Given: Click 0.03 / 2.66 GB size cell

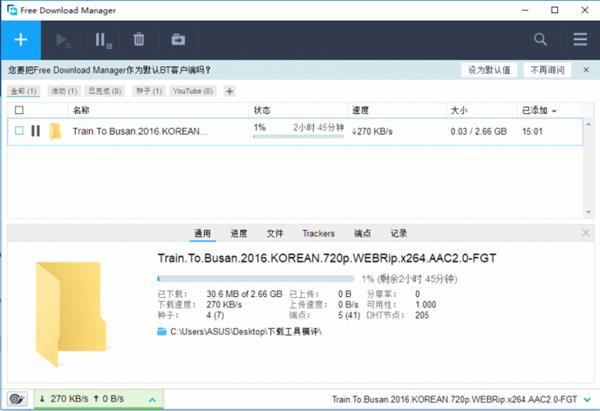Looking at the screenshot, I should (478, 131).
